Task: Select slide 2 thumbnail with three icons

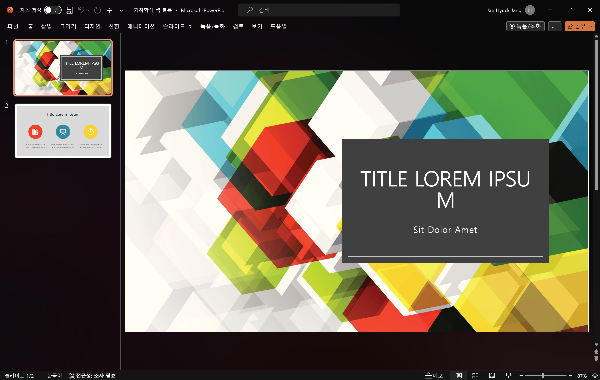Action: 63,131
